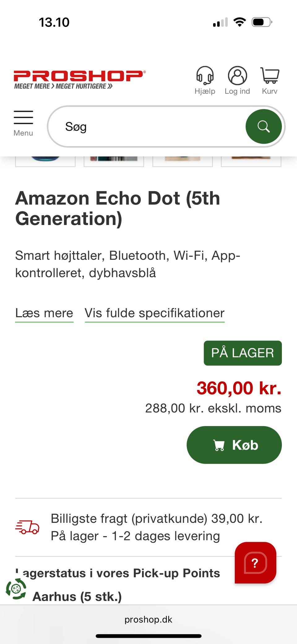
Task: Tap the green cookie settings icon
Action: tap(16, 588)
